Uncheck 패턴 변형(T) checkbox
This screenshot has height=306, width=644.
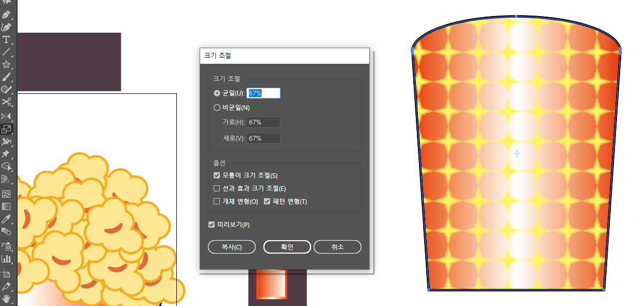point(268,201)
